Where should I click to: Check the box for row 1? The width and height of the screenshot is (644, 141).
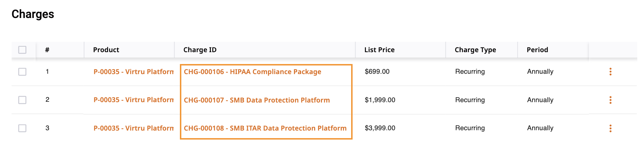(x=22, y=72)
